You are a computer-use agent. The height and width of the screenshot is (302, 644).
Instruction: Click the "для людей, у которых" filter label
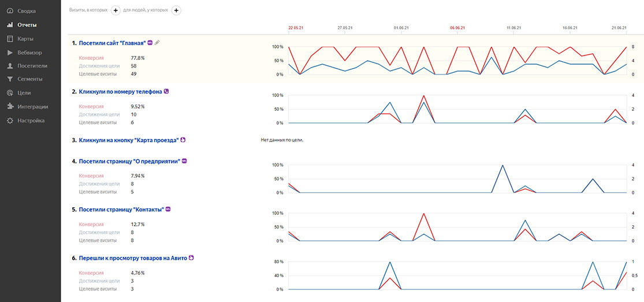tap(146, 10)
